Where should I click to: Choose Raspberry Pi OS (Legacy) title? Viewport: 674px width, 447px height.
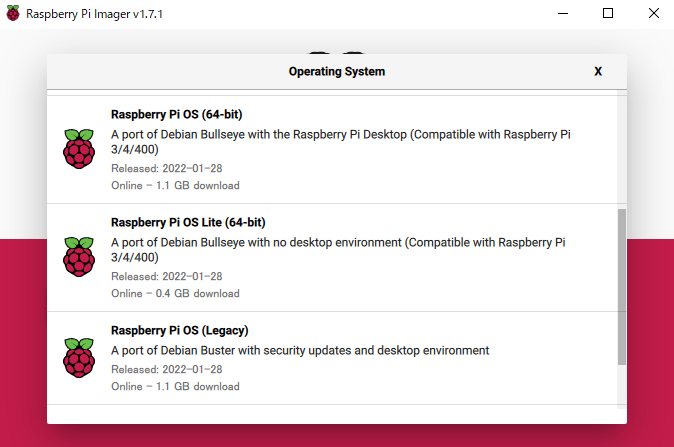tap(180, 330)
